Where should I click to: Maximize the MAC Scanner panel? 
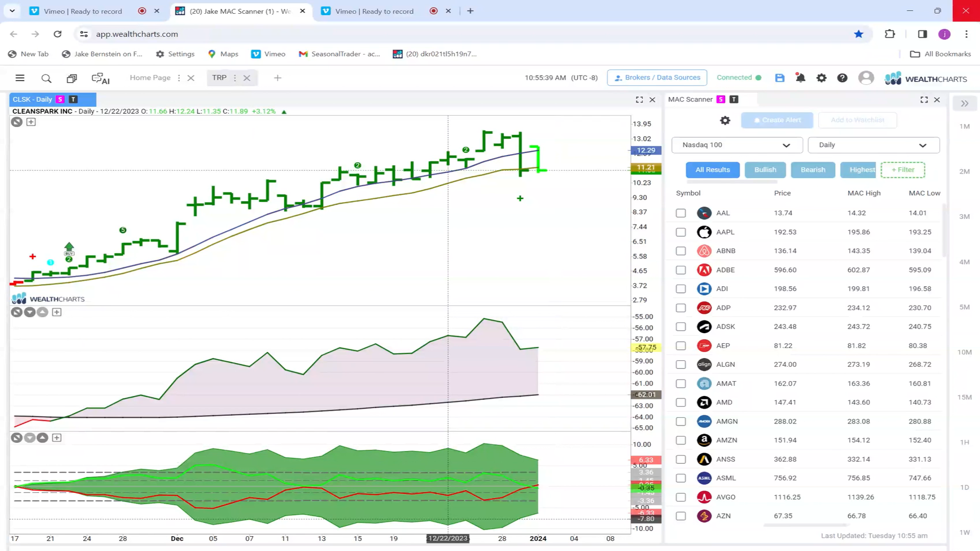pyautogui.click(x=924, y=100)
